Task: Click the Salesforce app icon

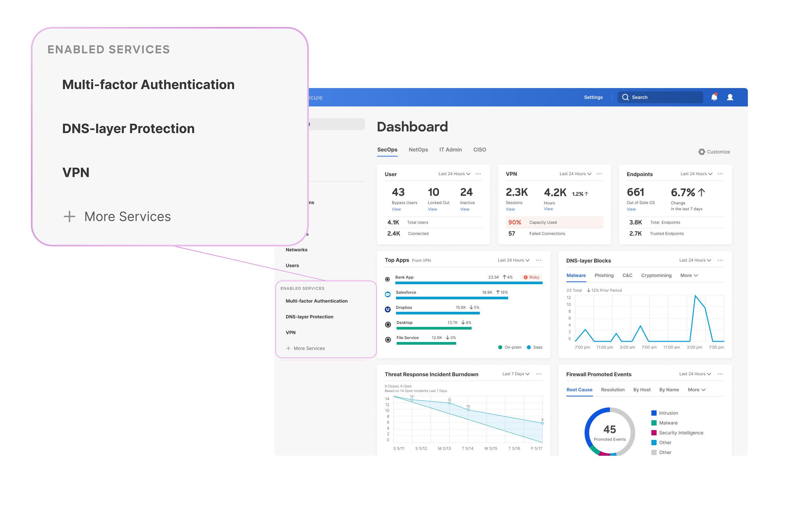Action: point(388,295)
